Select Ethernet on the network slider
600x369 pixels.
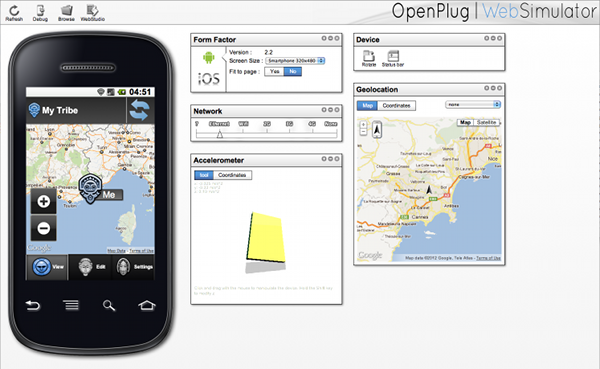(219, 124)
